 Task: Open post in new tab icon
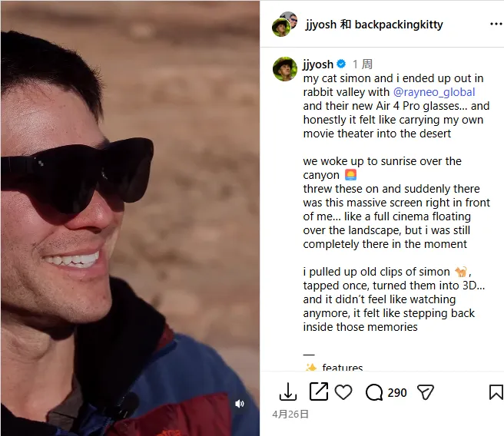pos(319,391)
